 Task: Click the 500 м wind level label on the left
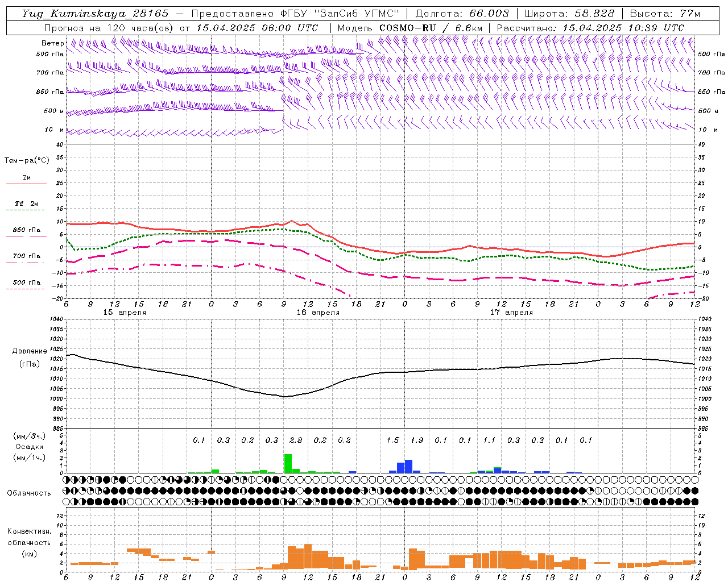[x=53, y=111]
